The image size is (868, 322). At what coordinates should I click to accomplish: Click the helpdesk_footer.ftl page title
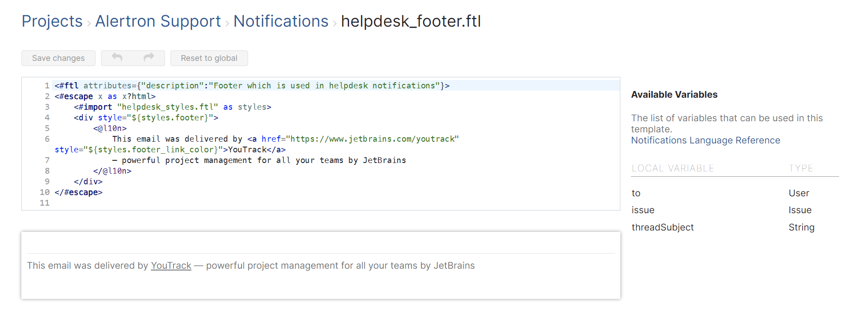410,21
